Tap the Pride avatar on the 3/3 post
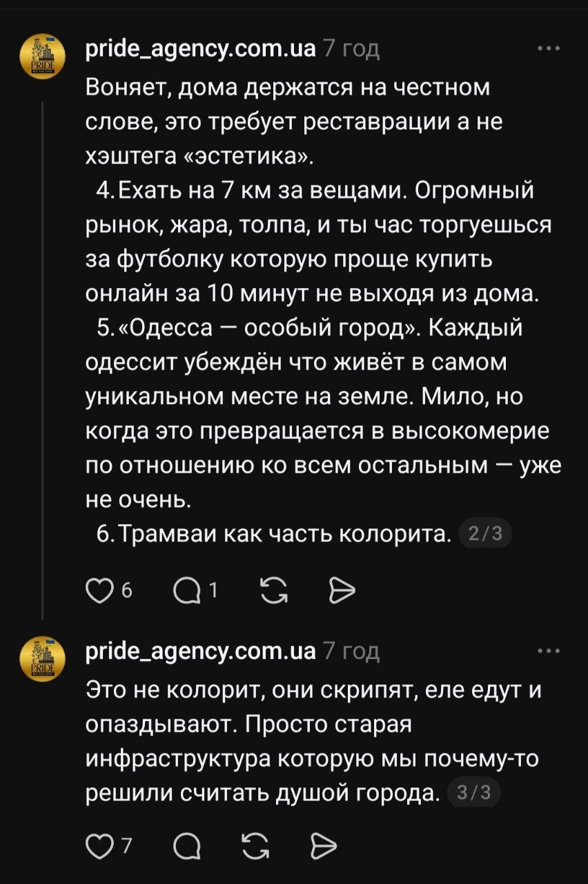 click(43, 658)
